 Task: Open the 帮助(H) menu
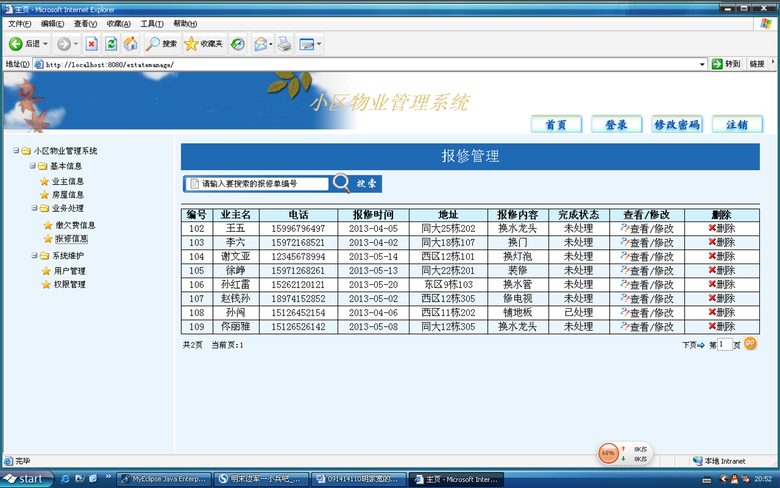click(x=185, y=23)
